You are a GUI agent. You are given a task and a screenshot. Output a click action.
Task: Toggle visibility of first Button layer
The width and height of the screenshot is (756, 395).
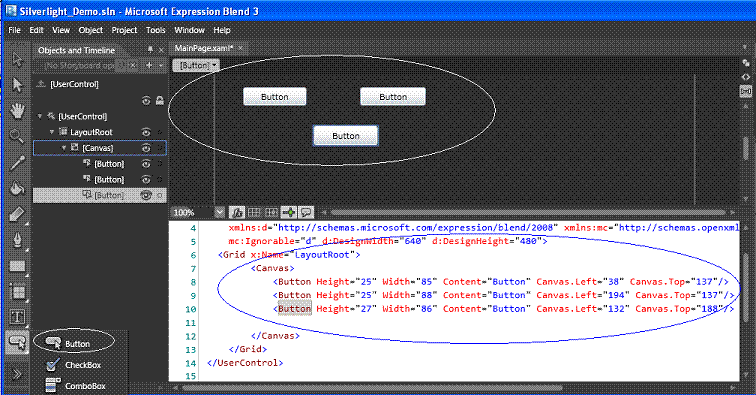(x=146, y=164)
